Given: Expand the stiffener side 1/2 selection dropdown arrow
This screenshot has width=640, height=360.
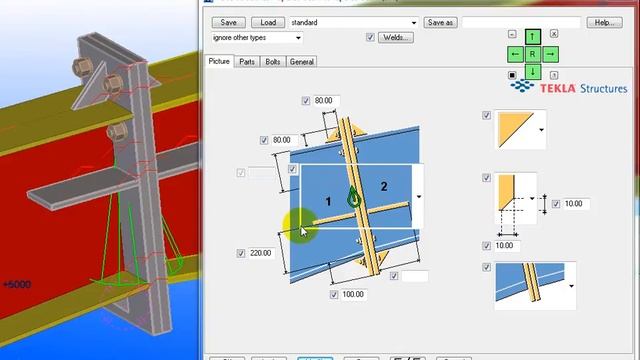Looking at the screenshot, I should (419, 197).
